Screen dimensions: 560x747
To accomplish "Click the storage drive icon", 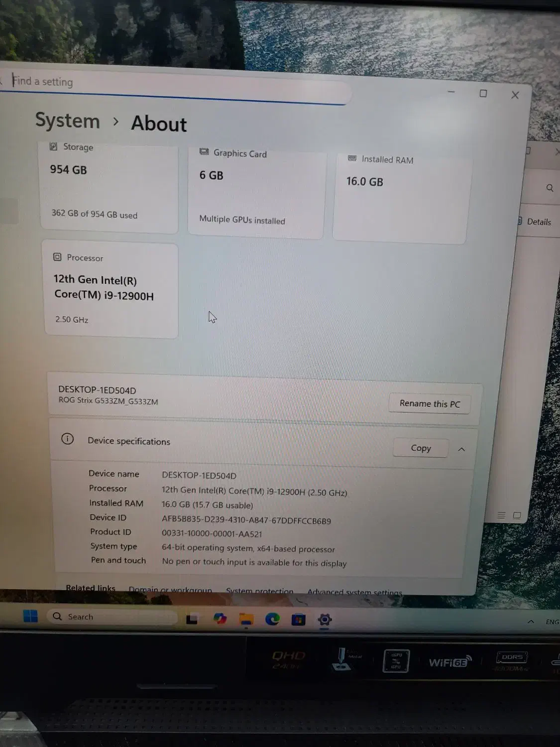I will [x=53, y=146].
